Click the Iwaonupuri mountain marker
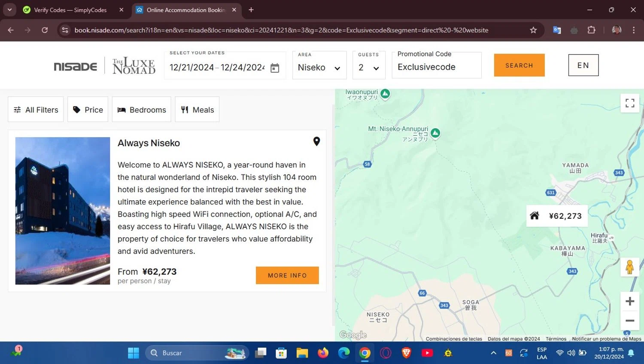Image resolution: width=644 pixels, height=364 pixels. click(385, 94)
